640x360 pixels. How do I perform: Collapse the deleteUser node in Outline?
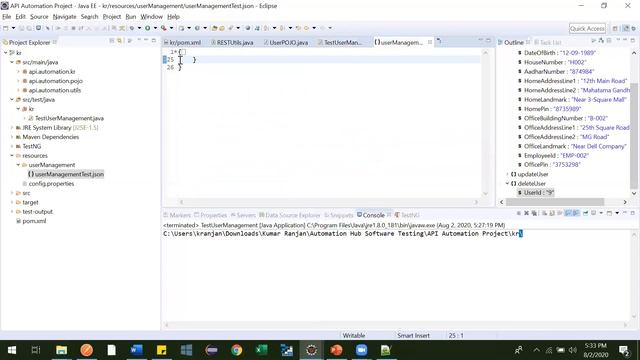click(507, 184)
